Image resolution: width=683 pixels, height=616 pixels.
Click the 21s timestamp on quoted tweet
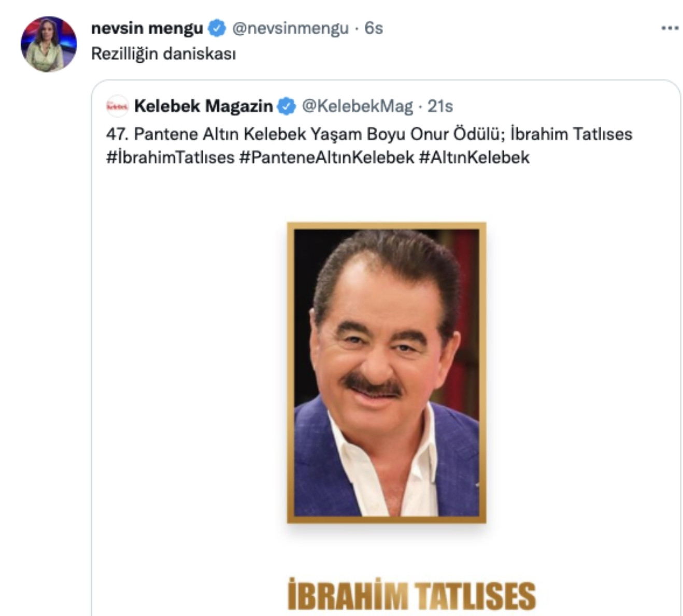tap(438, 106)
